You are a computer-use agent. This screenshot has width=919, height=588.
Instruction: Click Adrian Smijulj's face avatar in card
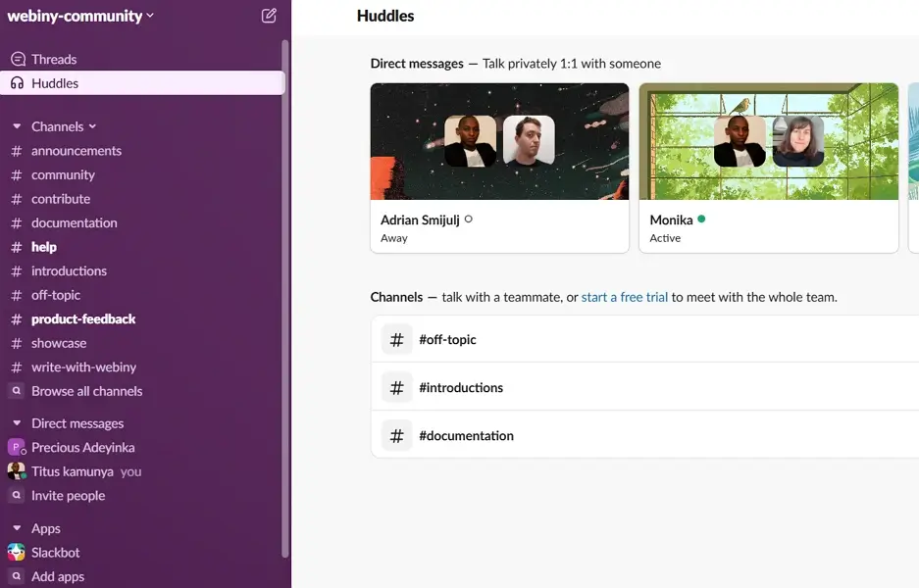coord(529,140)
